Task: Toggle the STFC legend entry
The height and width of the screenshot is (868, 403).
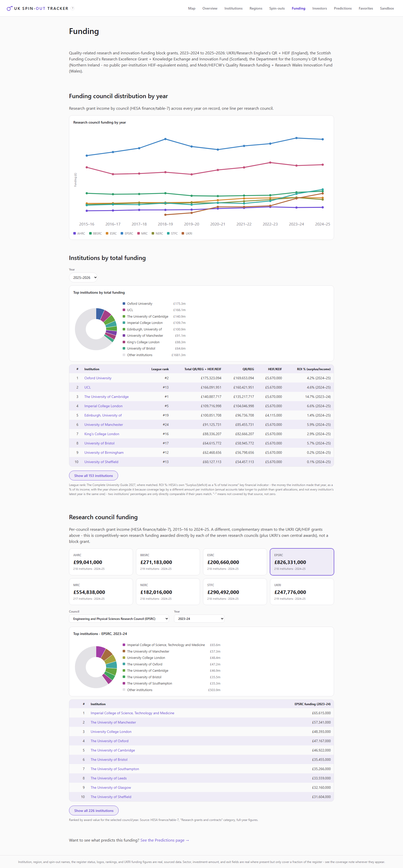Action: (x=172, y=234)
